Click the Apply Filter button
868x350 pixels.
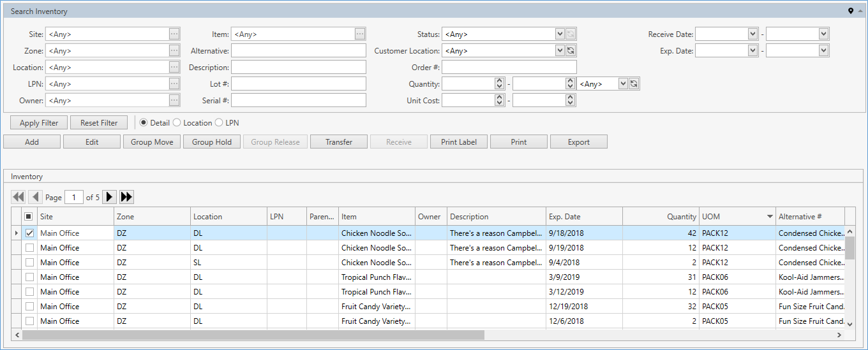coord(38,123)
